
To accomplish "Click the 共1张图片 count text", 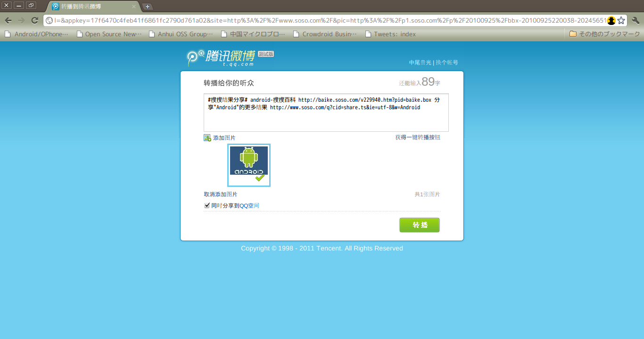I will [x=427, y=194].
